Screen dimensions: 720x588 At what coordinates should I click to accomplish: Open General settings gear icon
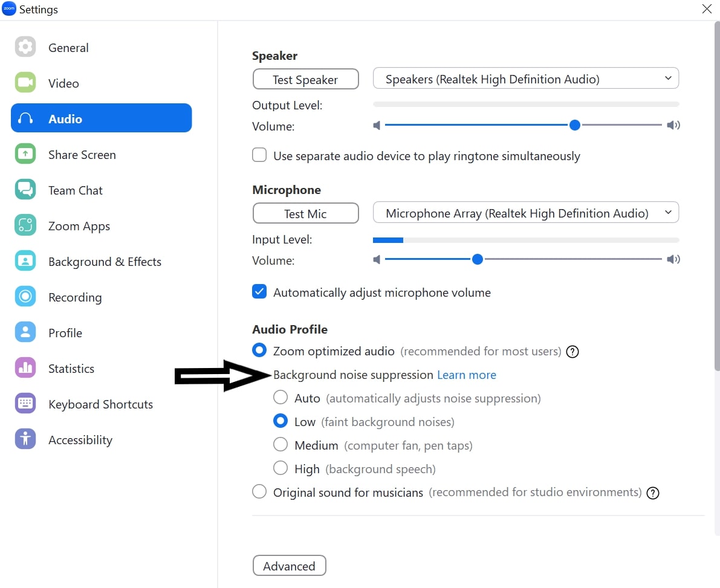(x=25, y=47)
